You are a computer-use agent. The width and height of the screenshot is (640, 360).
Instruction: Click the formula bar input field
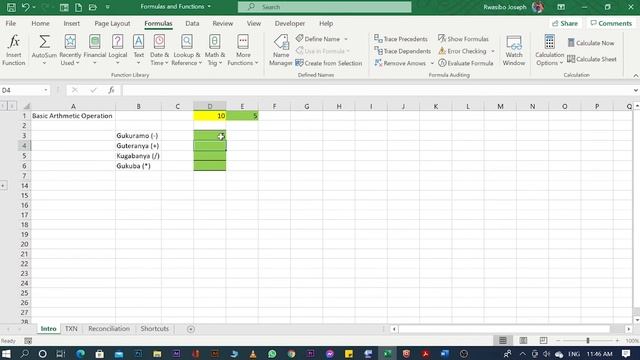(x=378, y=90)
